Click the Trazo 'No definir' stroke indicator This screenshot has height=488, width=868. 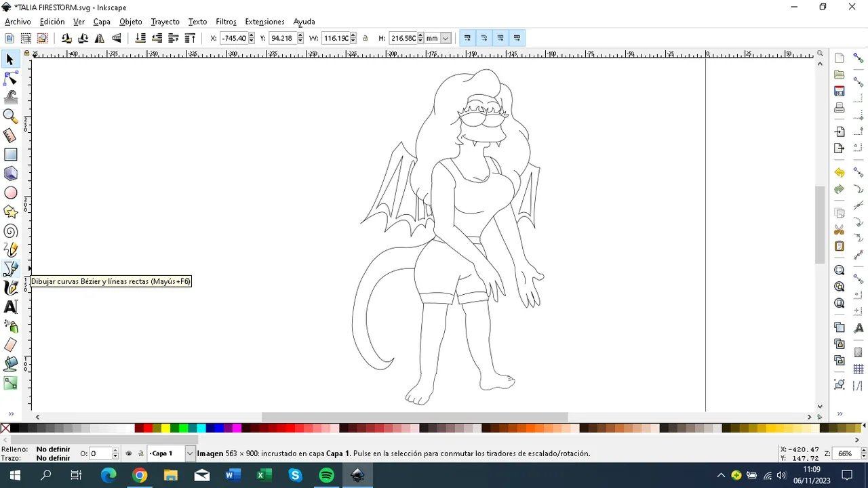[53, 458]
